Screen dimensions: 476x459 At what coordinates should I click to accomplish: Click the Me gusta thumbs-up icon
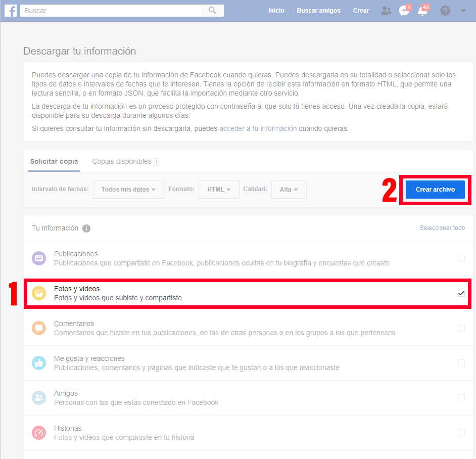[39, 363]
